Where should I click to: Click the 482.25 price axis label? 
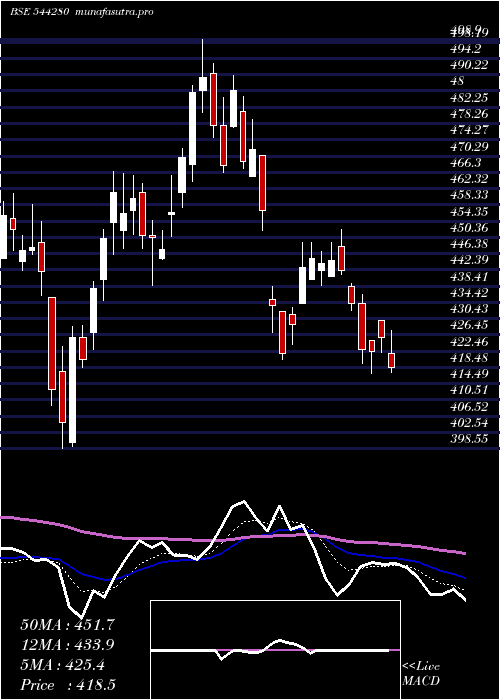469,97
